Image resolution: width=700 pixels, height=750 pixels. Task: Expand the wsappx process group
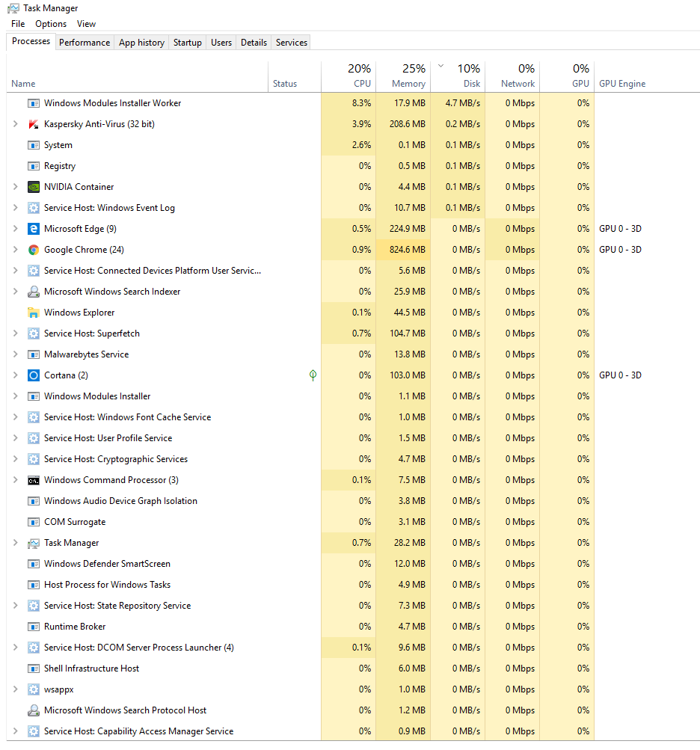point(15,689)
